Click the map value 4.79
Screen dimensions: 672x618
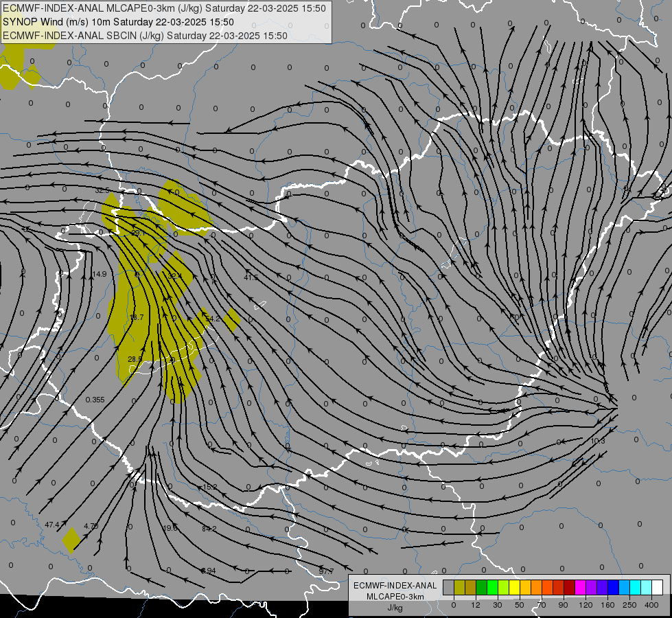(91, 526)
